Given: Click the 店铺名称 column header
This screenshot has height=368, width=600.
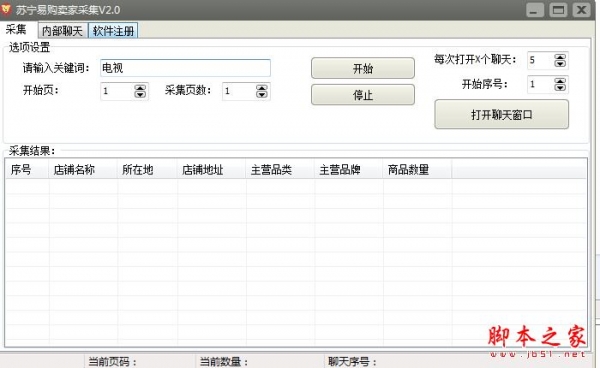Looking at the screenshot, I should (83, 169).
